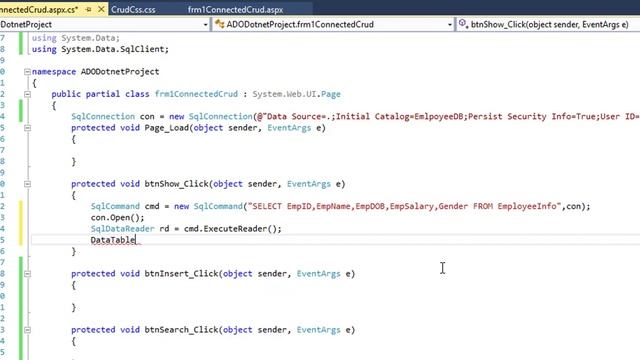Switch to the CrudCss.css tab
This screenshot has height=360, width=640.
click(x=133, y=9)
